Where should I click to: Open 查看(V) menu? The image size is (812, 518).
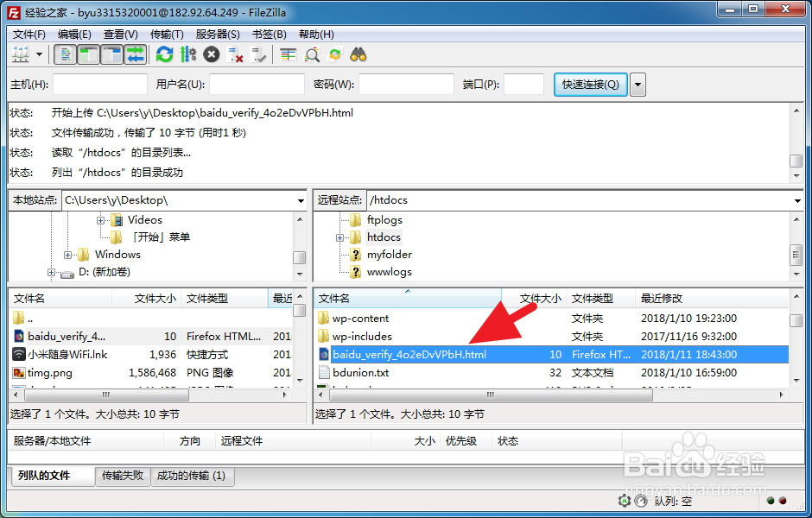tap(121, 35)
